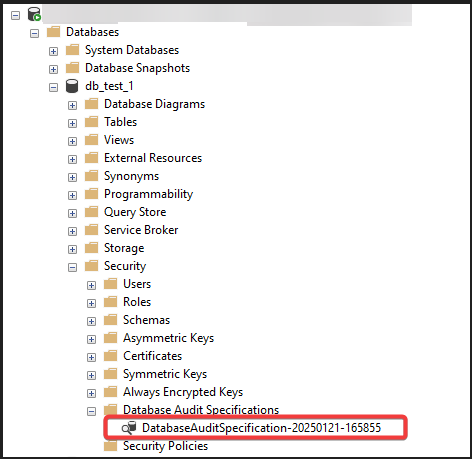This screenshot has height=459, width=472.
Task: Expand the System Databases node
Action: (x=53, y=51)
